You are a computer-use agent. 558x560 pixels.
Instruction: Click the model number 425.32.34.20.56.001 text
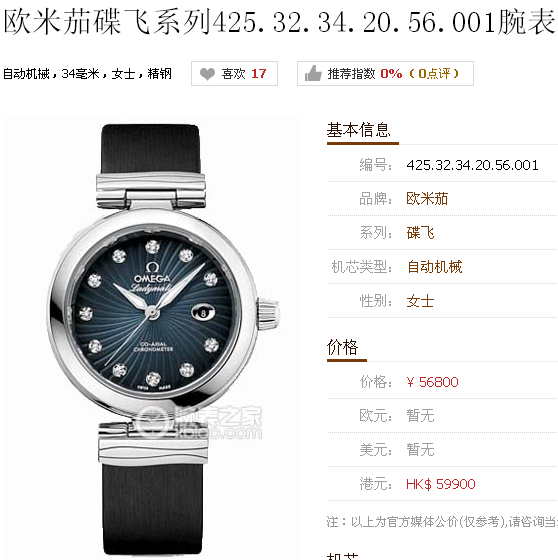(x=472, y=165)
